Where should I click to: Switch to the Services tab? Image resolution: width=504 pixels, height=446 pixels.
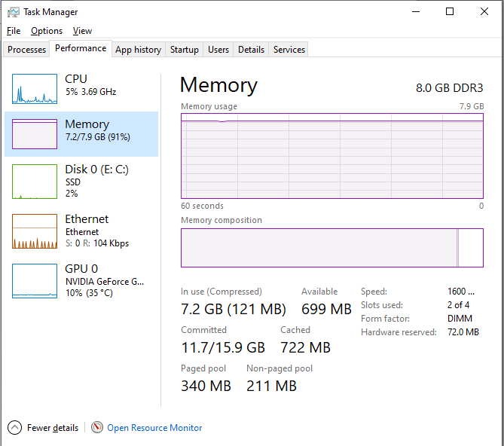click(289, 50)
